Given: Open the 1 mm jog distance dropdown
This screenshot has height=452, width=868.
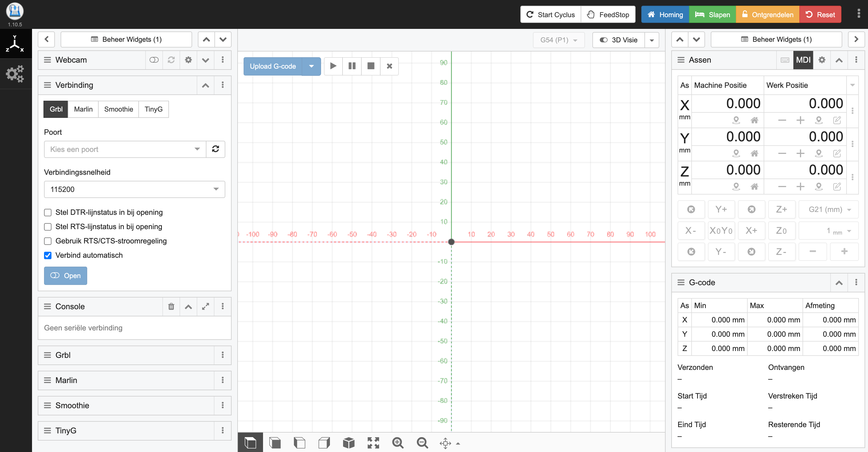Looking at the screenshot, I should 829,231.
